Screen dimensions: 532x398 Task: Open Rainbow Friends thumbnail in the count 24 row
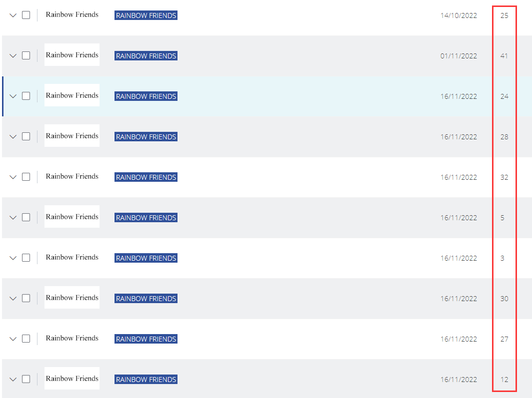pyautogui.click(x=72, y=95)
